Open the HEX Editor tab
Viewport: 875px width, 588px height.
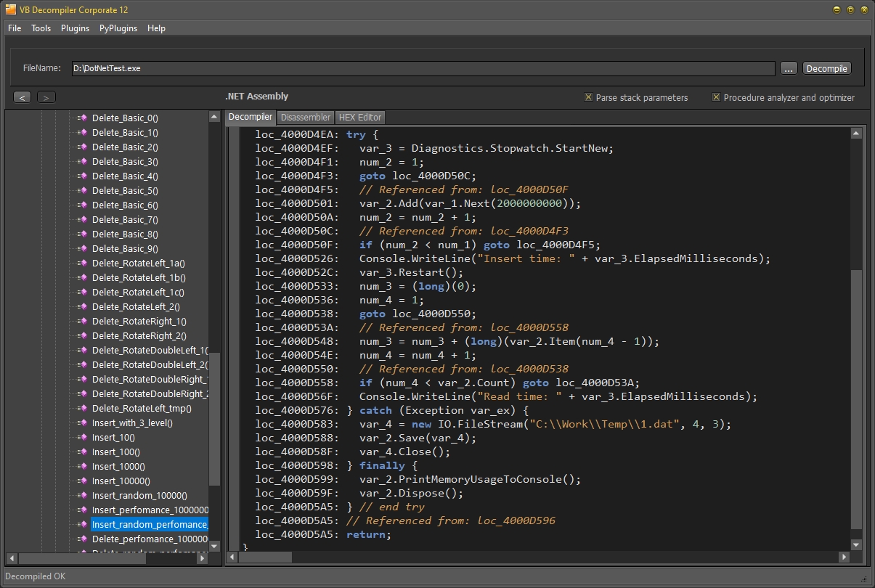359,118
